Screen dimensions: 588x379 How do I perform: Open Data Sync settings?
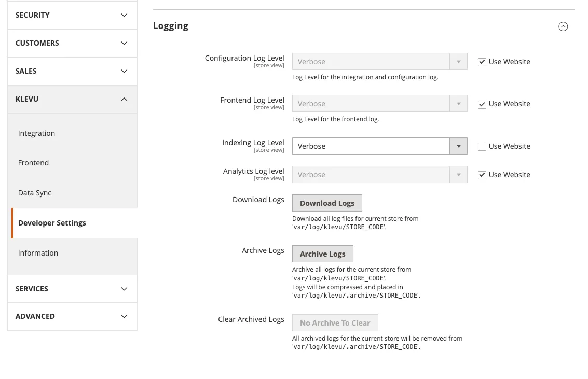tap(34, 193)
